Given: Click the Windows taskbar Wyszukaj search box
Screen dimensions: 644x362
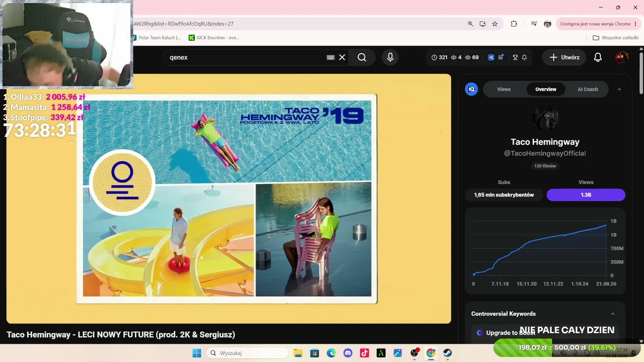Looking at the screenshot, I should (247, 353).
